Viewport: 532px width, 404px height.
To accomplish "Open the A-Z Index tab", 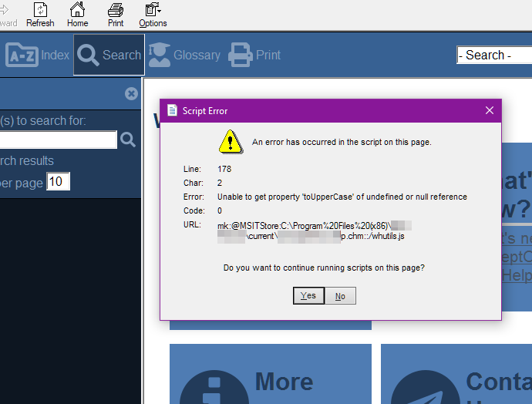I will click(37, 55).
